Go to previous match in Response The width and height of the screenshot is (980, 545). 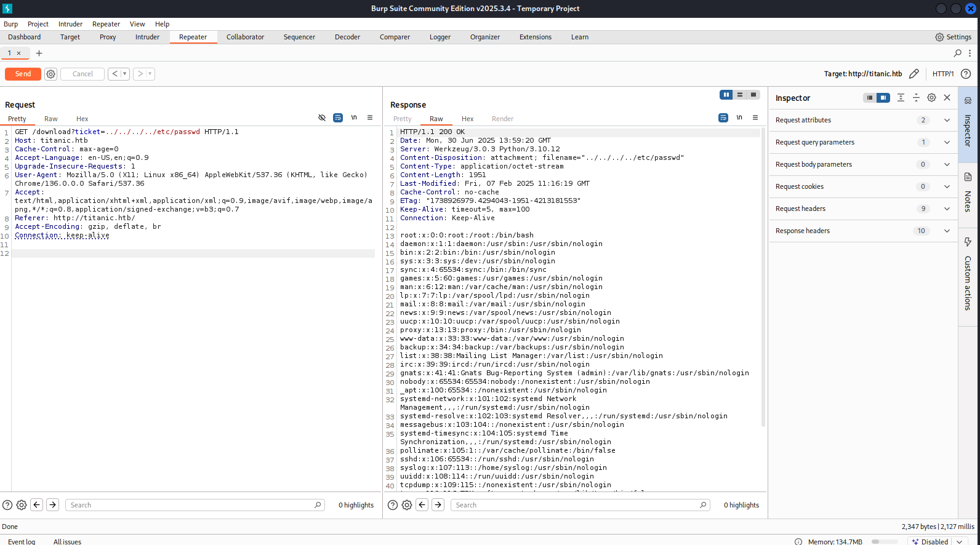tap(422, 505)
